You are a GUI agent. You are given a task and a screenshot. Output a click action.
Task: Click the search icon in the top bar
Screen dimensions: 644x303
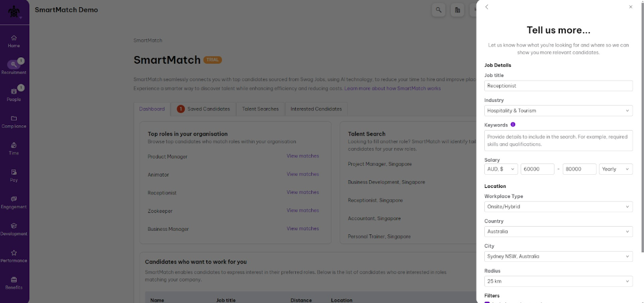click(439, 10)
